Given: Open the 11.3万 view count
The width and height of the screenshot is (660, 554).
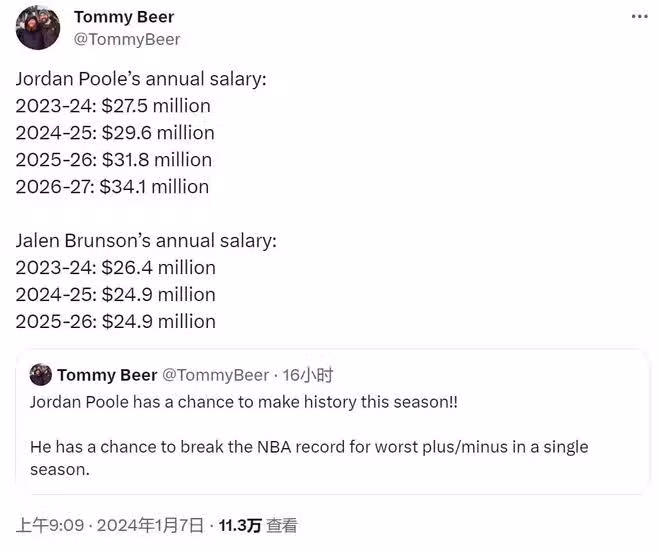Looking at the screenshot, I should 240,525.
